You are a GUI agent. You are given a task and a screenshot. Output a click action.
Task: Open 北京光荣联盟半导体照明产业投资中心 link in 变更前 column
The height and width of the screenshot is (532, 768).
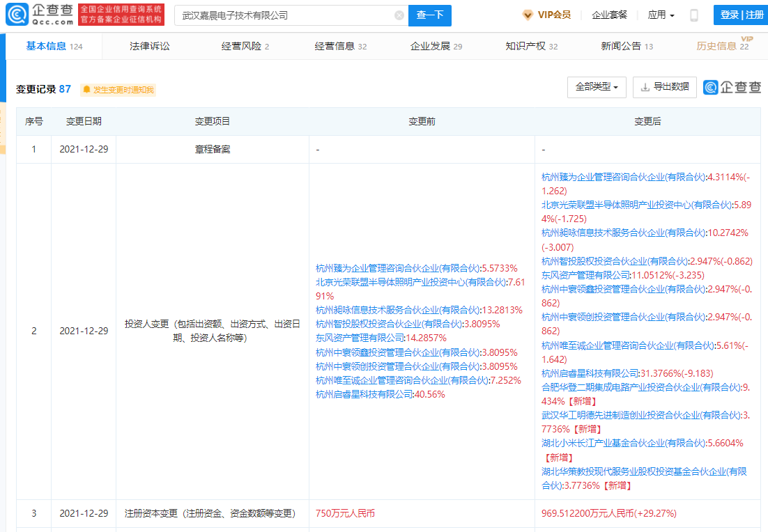tap(410, 283)
